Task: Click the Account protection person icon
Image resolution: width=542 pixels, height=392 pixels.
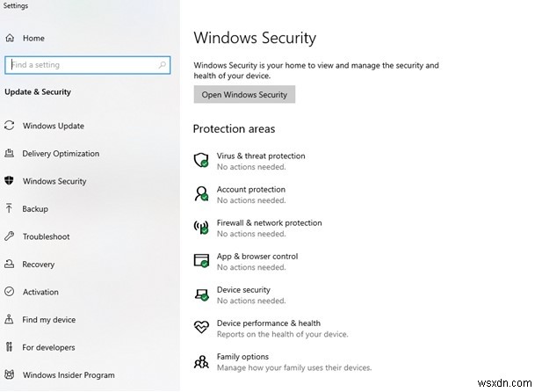Action: 201,194
